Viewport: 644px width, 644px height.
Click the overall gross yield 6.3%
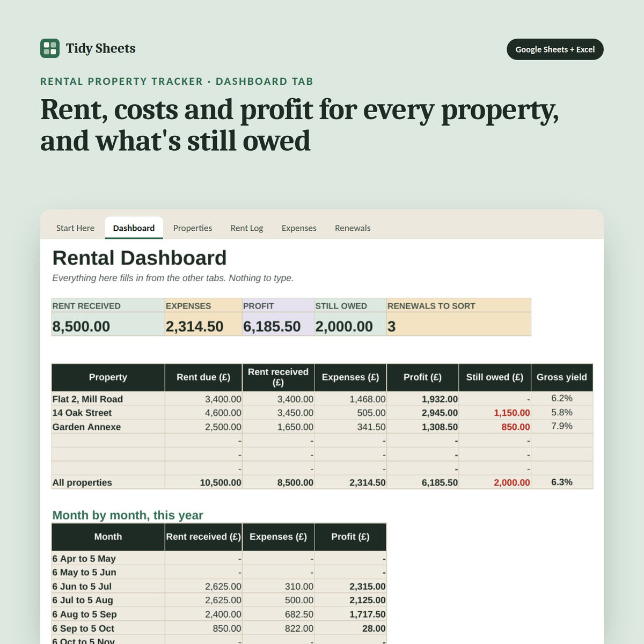562,482
